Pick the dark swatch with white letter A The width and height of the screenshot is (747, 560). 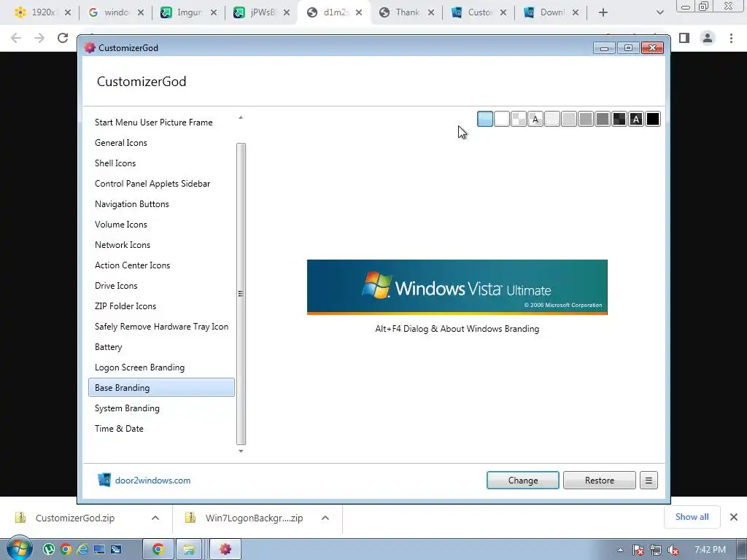(636, 119)
